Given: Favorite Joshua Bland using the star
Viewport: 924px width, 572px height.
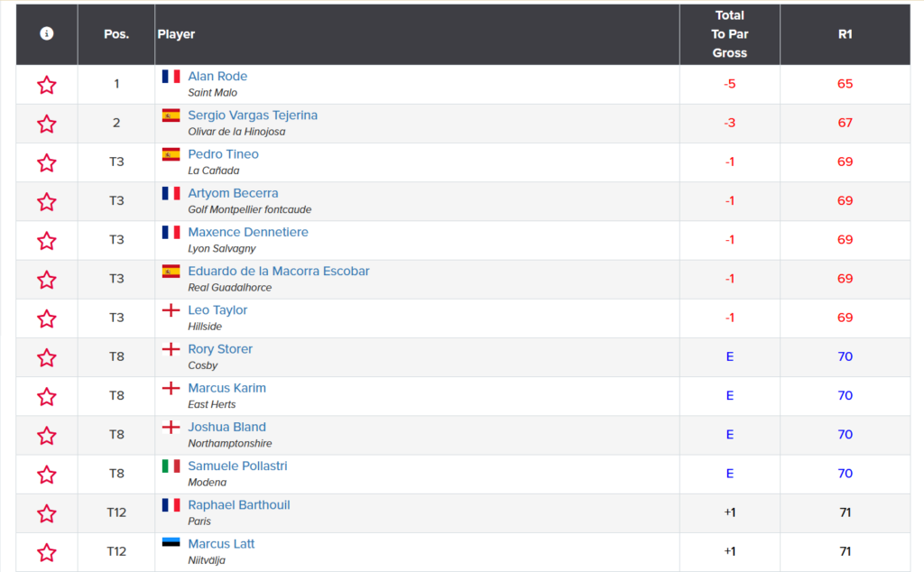Looking at the screenshot, I should pyautogui.click(x=47, y=436).
